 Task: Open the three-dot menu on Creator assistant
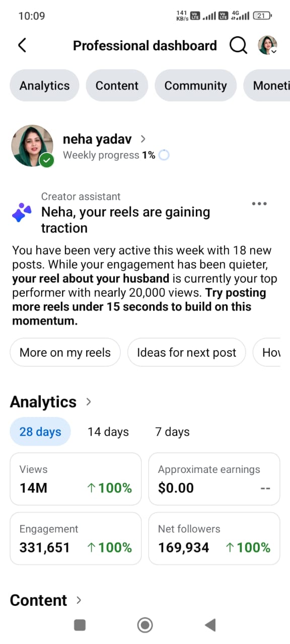click(x=259, y=204)
